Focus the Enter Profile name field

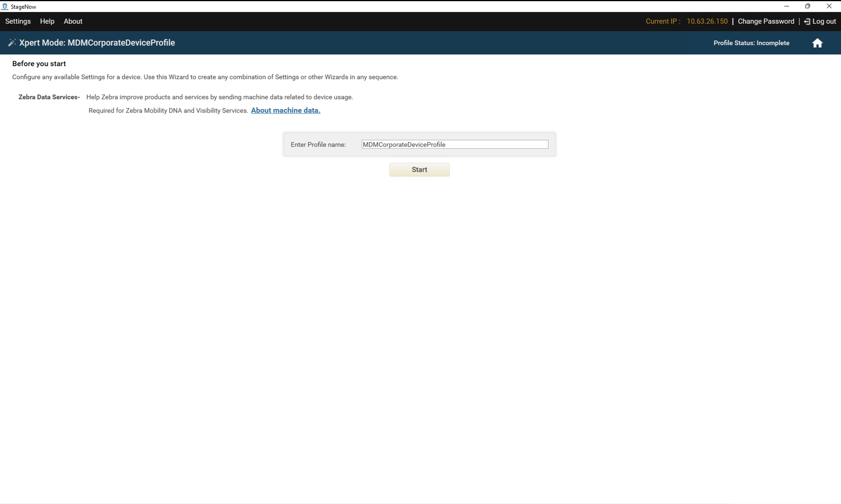(x=455, y=144)
